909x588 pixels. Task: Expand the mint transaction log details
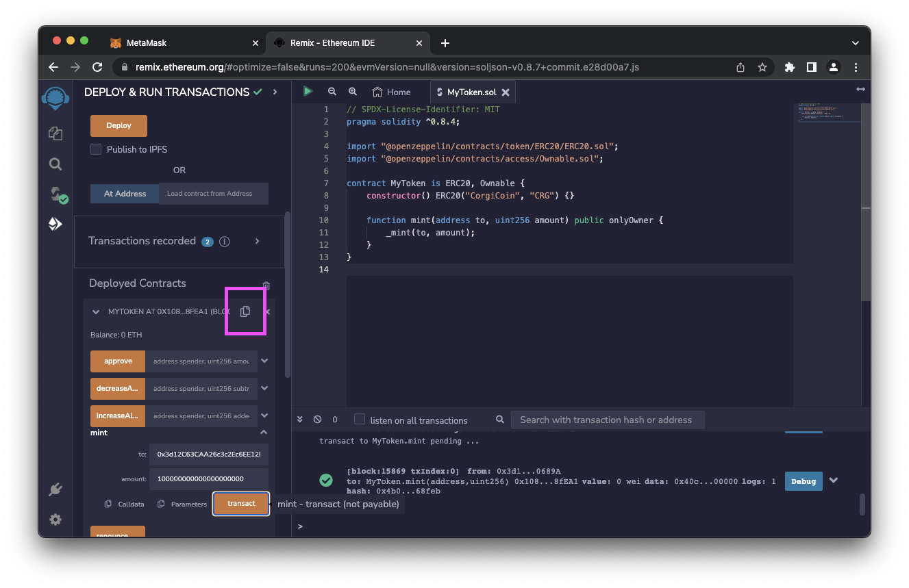pyautogui.click(x=834, y=481)
